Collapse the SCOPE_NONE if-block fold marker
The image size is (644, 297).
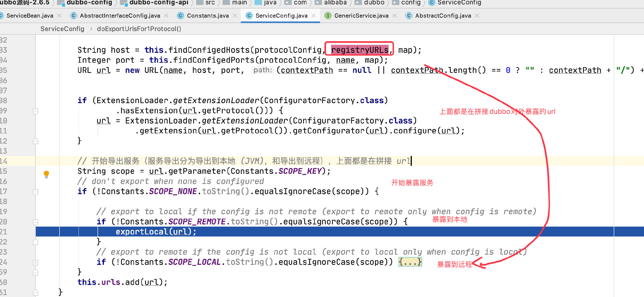pyautogui.click(x=35, y=192)
